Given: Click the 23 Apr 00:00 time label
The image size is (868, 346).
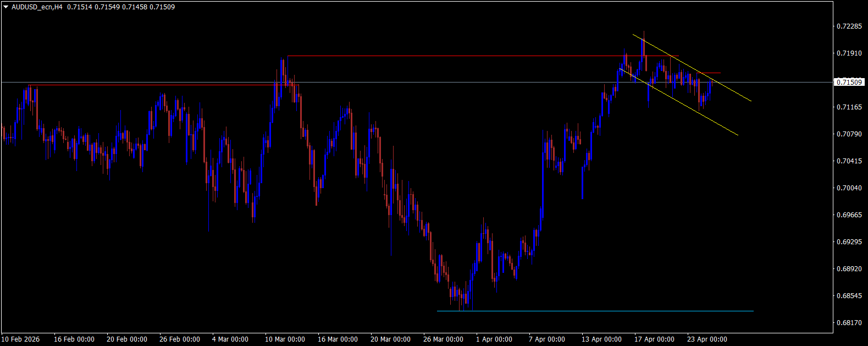Looking at the screenshot, I should [707, 339].
